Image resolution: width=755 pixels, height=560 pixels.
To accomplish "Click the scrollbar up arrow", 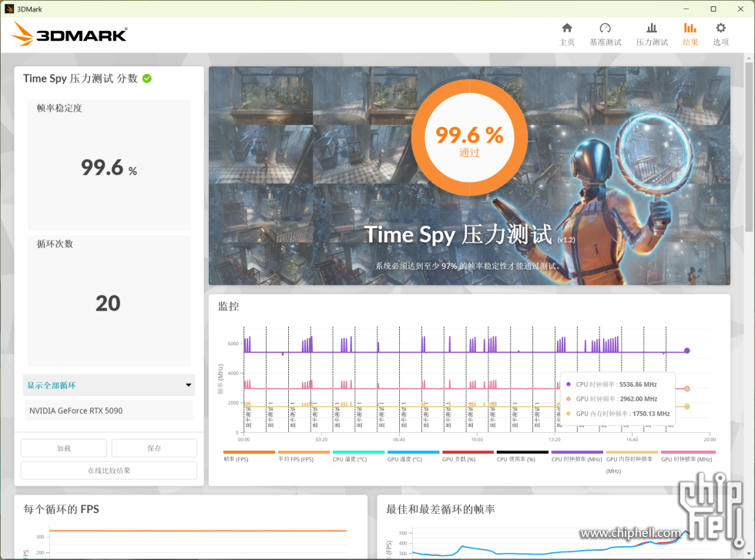I will (x=749, y=59).
